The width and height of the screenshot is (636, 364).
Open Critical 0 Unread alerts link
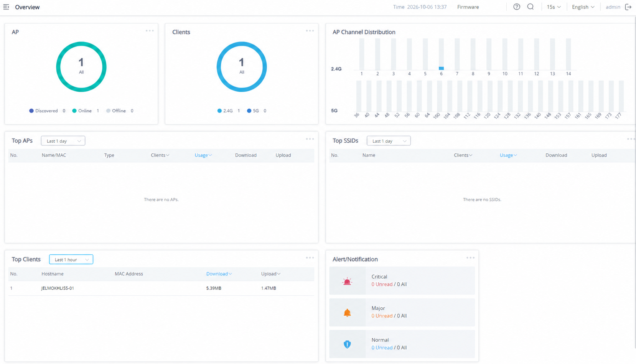(382, 284)
